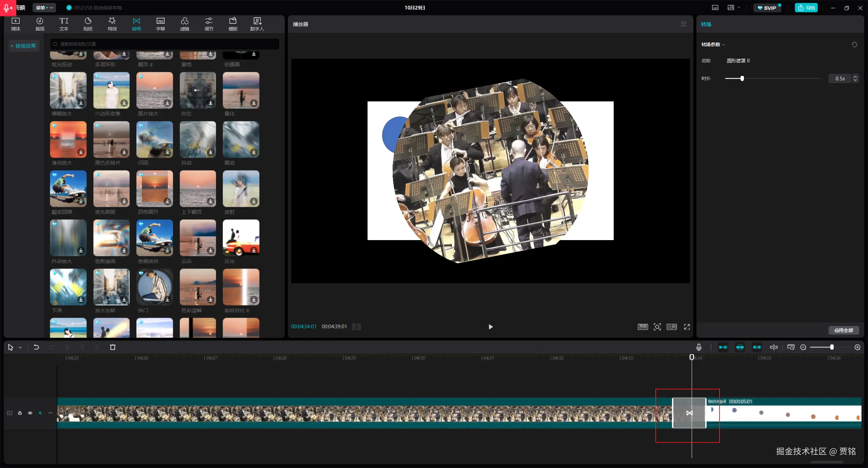Screen dimensions: 868x468
Task: Switch to the 音频 audio tab
Action: (x=40, y=24)
